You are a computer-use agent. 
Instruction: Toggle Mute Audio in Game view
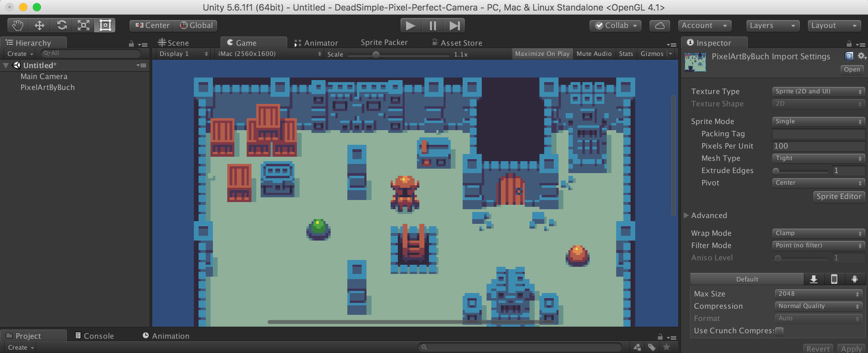[594, 54]
